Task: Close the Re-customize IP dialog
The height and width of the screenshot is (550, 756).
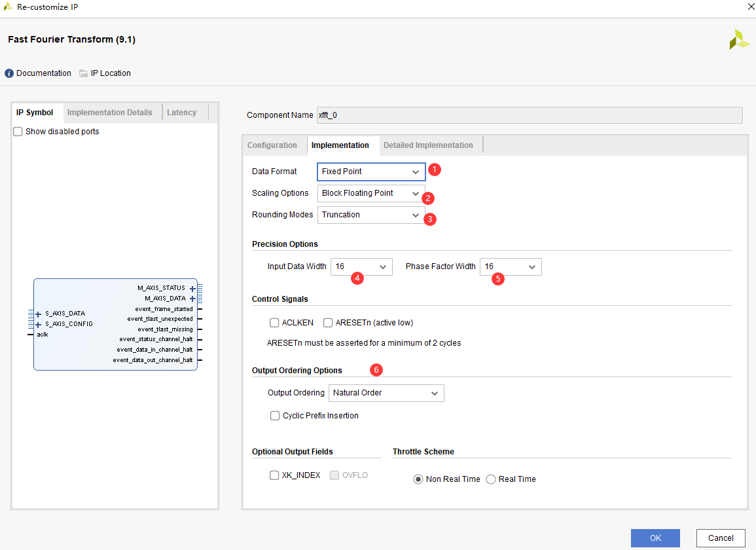Action: coord(751,7)
